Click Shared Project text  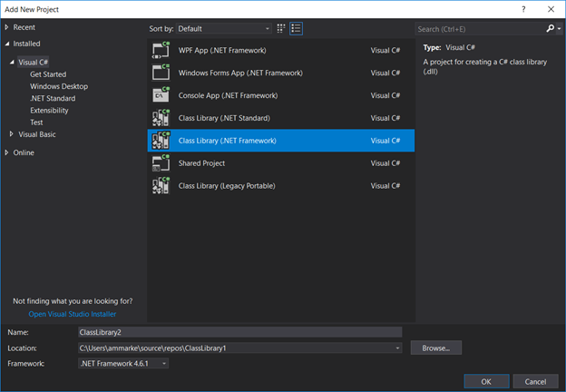[201, 163]
